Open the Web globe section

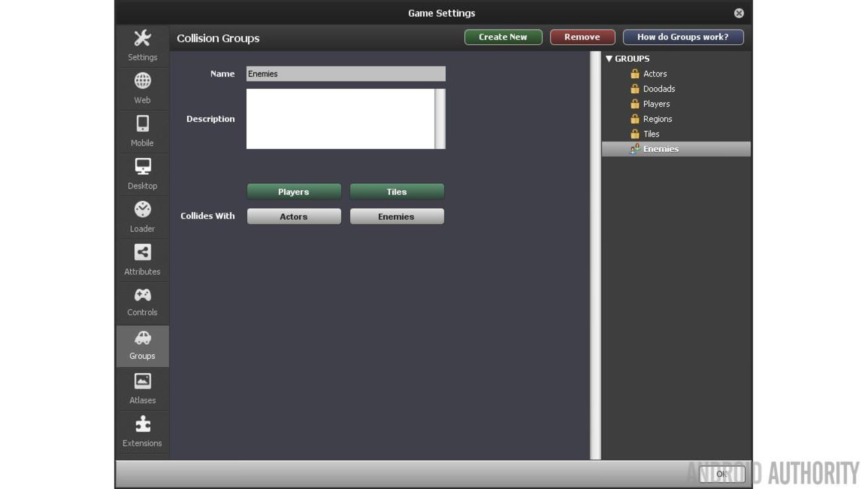pyautogui.click(x=142, y=88)
